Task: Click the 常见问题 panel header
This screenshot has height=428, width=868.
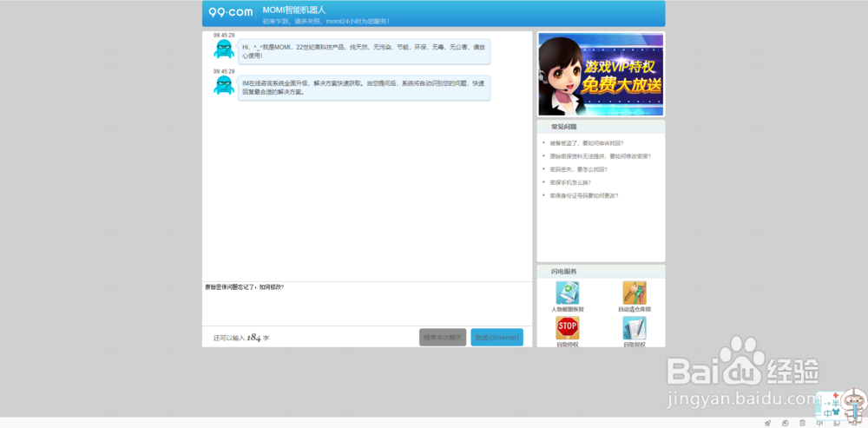Action: pyautogui.click(x=602, y=127)
